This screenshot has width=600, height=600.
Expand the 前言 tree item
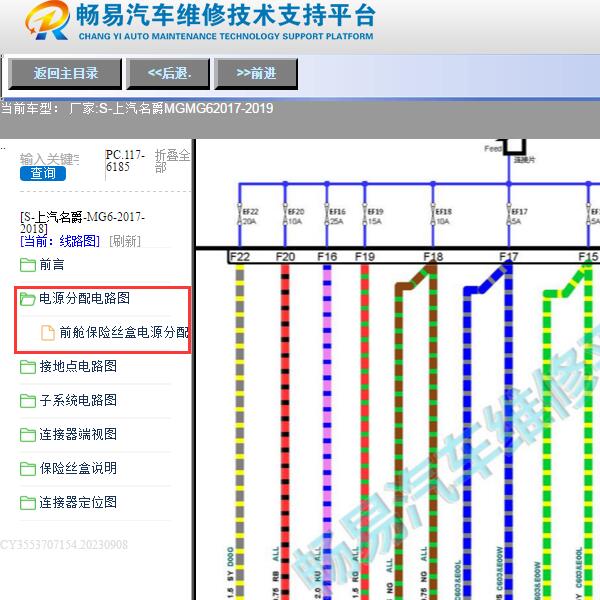pyautogui.click(x=52, y=264)
